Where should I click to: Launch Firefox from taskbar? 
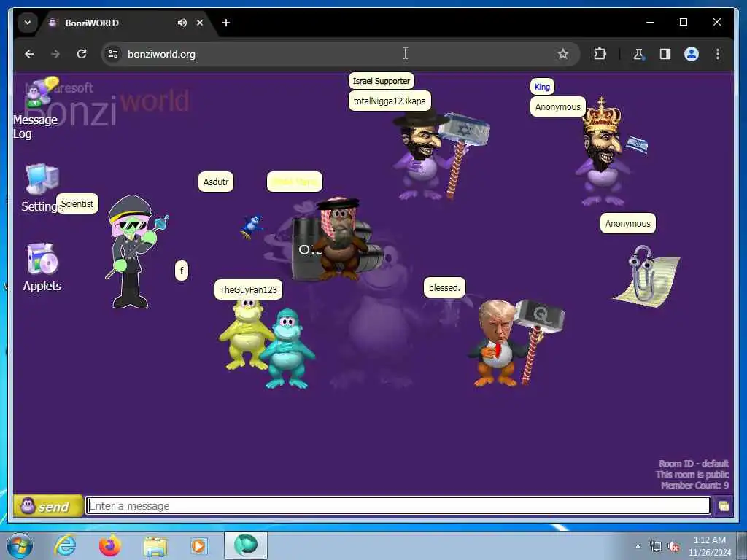(x=110, y=545)
